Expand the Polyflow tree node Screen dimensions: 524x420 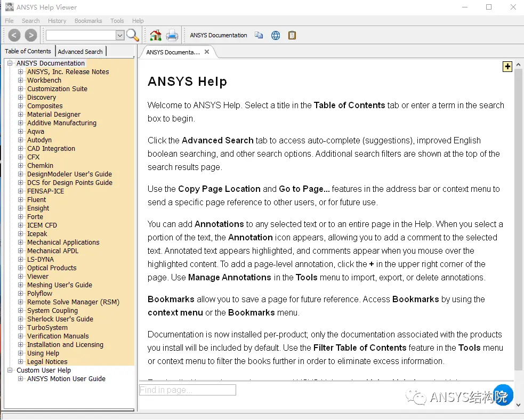tap(20, 293)
